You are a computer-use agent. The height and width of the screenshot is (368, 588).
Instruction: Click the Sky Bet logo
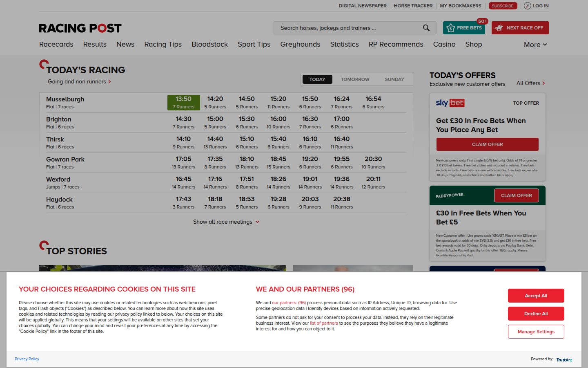pos(450,103)
